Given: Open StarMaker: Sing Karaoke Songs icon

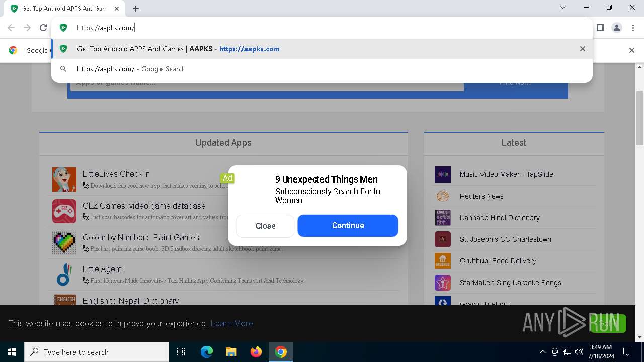Looking at the screenshot, I should coord(443,283).
